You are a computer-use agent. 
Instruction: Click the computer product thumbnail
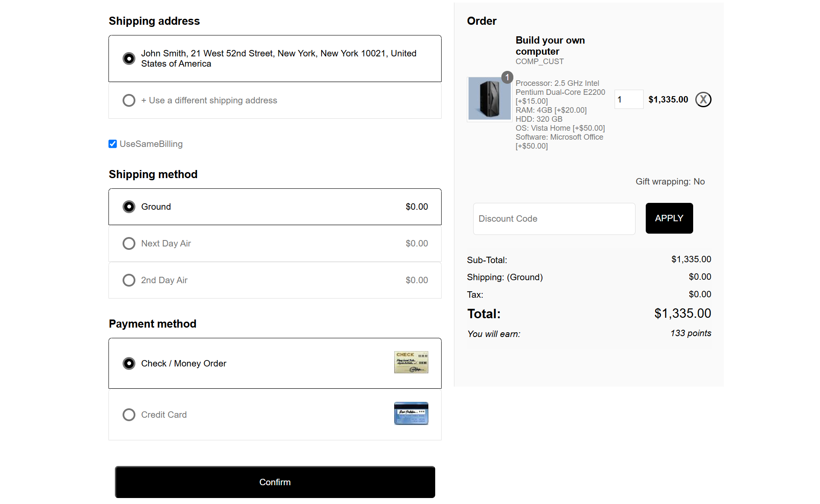489,99
